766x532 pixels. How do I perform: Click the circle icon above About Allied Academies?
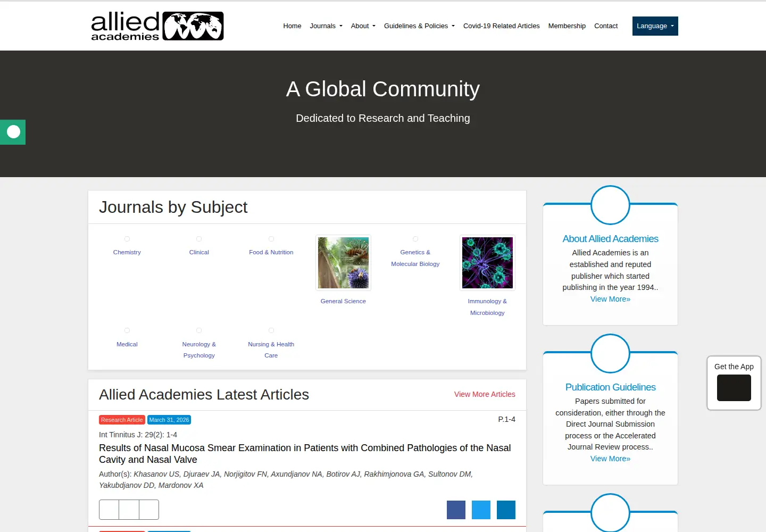click(610, 205)
